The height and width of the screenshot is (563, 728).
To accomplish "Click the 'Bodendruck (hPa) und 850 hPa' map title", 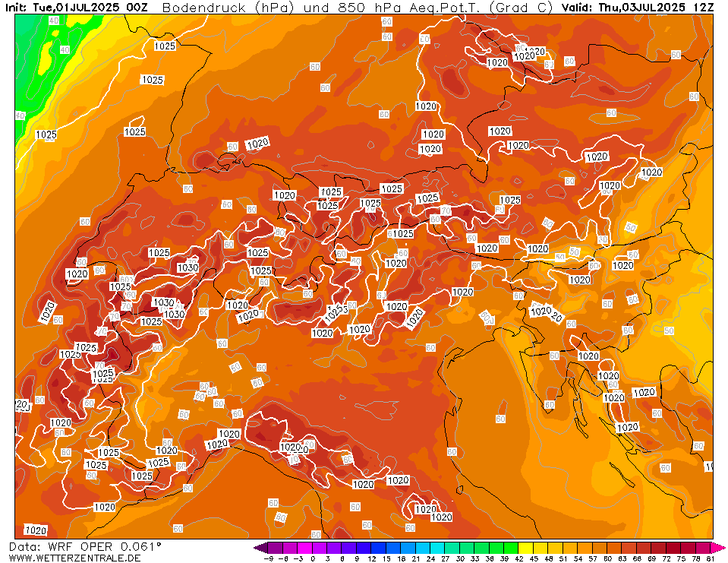I will click(x=284, y=8).
